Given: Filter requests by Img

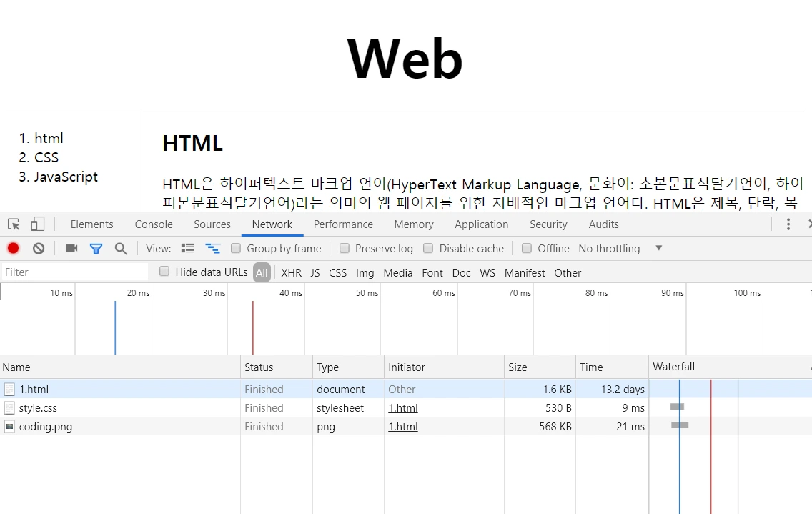Looking at the screenshot, I should coord(365,272).
